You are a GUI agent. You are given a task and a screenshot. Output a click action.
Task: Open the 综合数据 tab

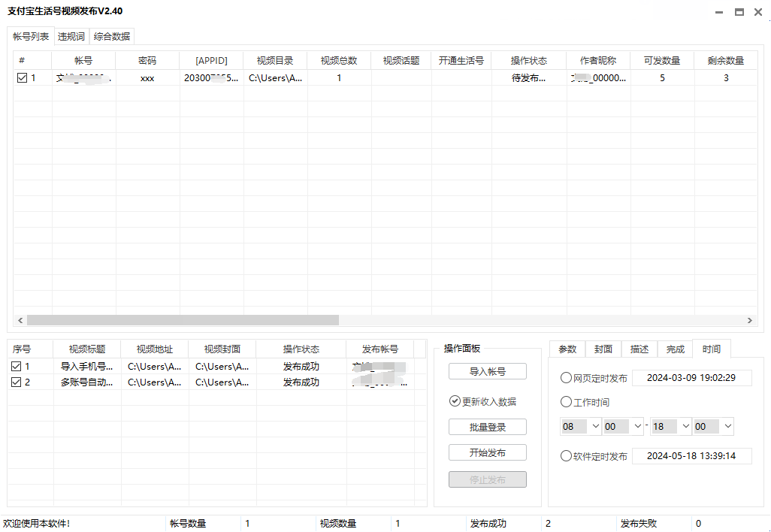coord(112,36)
